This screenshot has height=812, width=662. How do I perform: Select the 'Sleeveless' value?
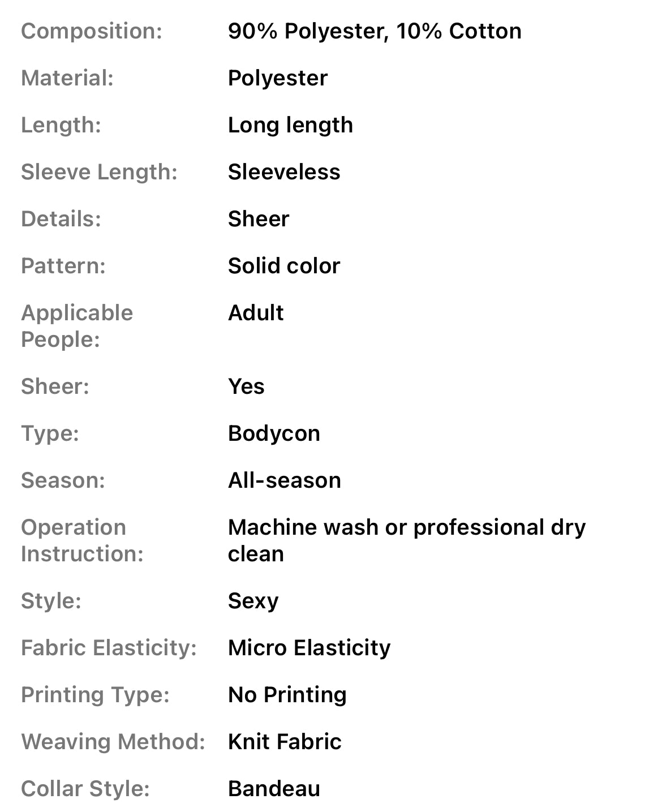coord(283,172)
